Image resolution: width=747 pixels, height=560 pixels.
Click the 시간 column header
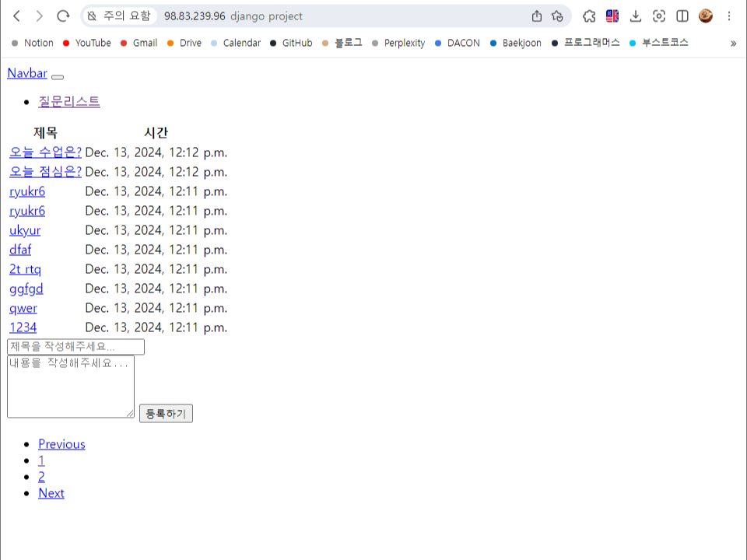pos(156,133)
